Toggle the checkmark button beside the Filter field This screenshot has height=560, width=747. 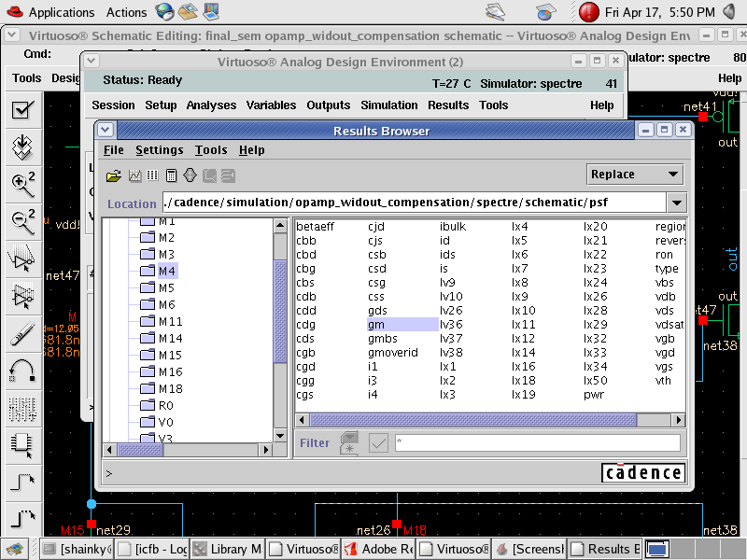(378, 443)
